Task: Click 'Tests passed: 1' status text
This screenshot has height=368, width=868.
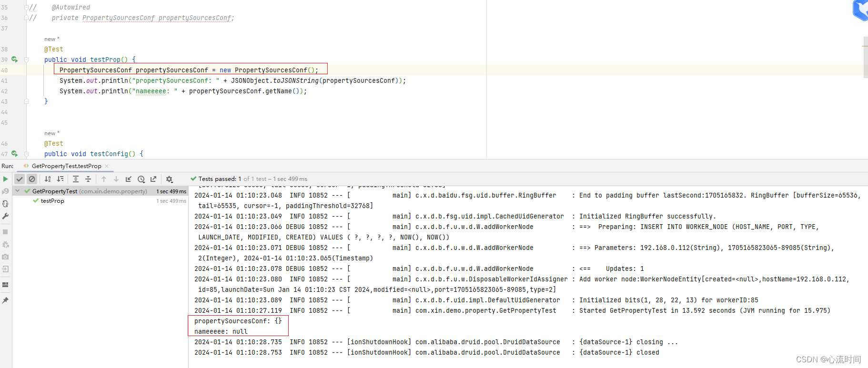Action: 220,179
